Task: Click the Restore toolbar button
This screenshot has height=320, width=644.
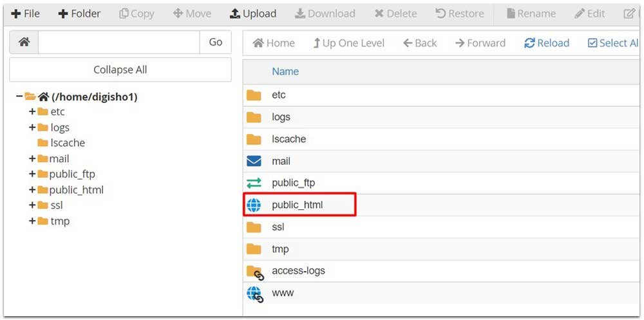Action: click(x=459, y=14)
